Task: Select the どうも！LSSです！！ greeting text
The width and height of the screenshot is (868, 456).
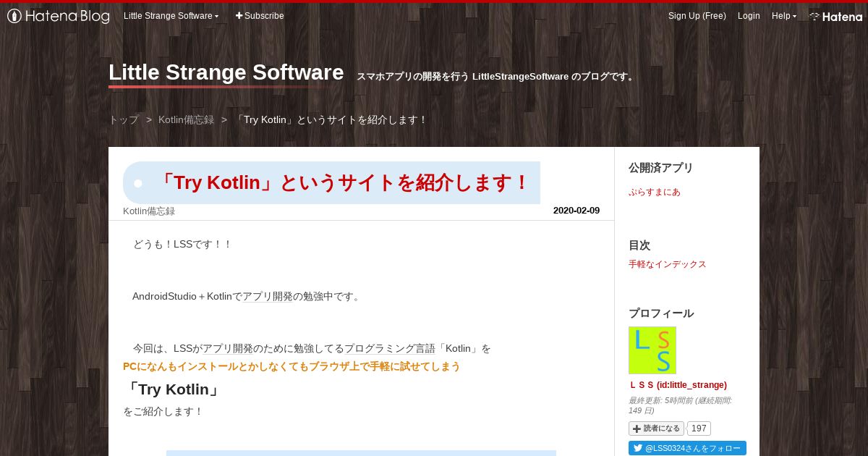Action: 182,245
